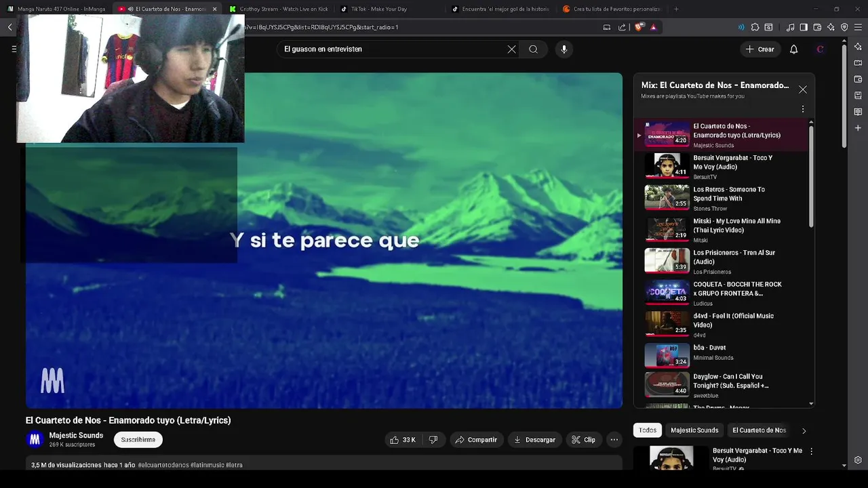Click the music note playlist icon in toolbar

[790, 27]
